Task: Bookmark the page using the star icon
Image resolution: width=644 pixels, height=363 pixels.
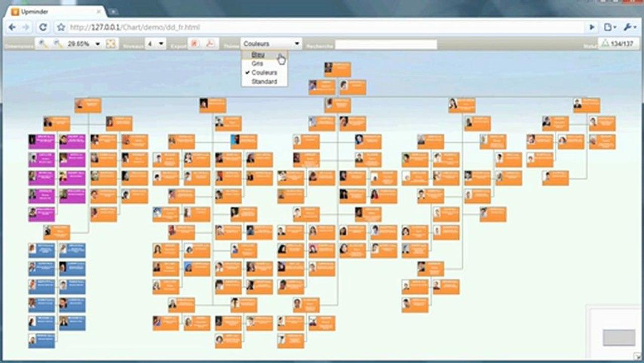Action: pos(61,27)
